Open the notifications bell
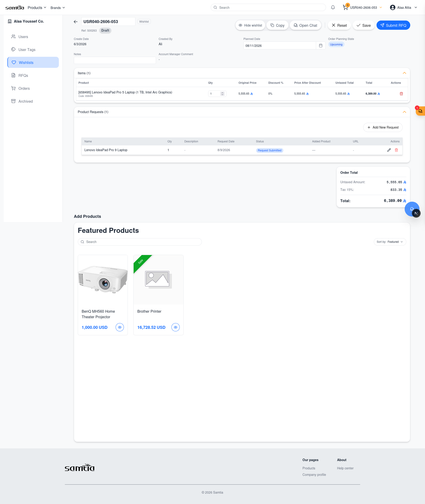Image resolution: width=425 pixels, height=504 pixels. pos(333,7)
